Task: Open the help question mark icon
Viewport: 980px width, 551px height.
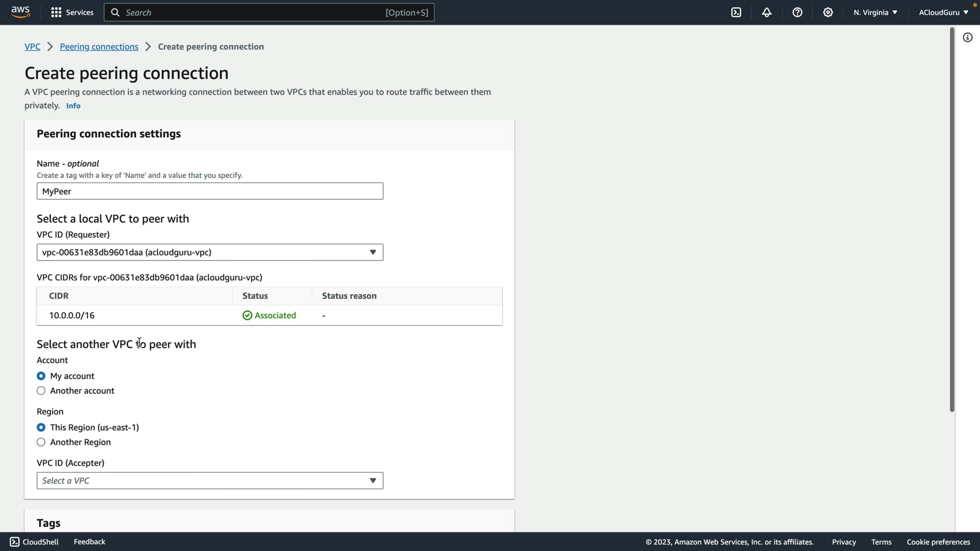Action: [x=797, y=12]
